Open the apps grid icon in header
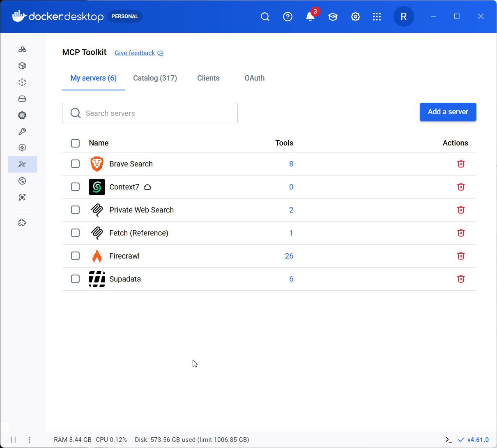 pyautogui.click(x=377, y=16)
